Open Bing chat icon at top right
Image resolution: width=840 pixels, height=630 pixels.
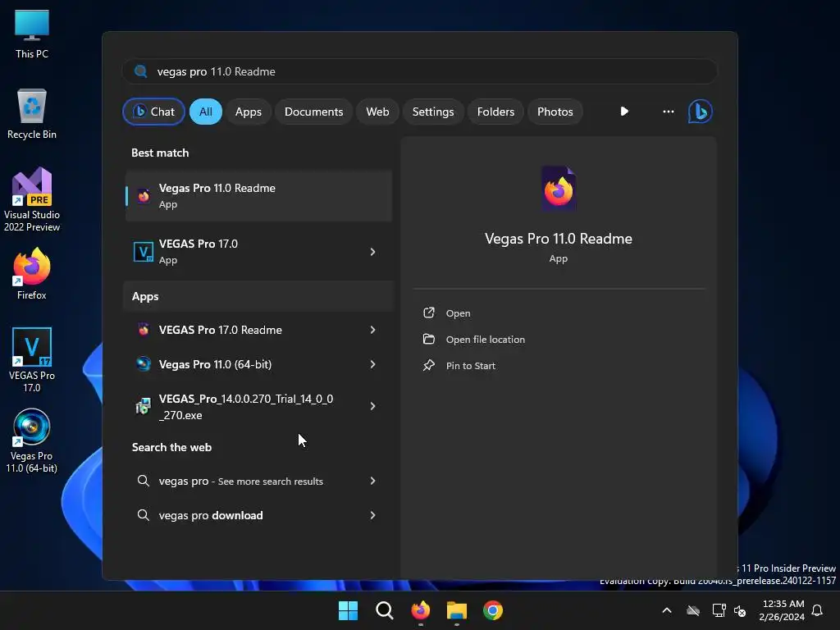point(701,112)
